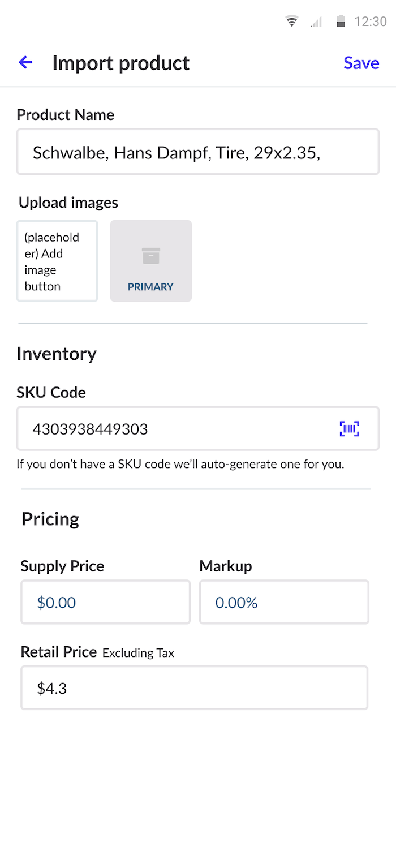
Task: Edit the Markup 0.00% field
Action: [x=284, y=602]
